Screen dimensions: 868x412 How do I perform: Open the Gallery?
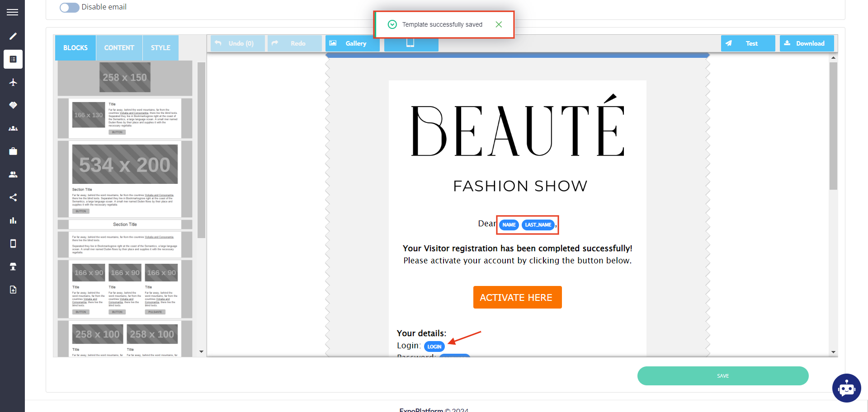click(x=352, y=43)
